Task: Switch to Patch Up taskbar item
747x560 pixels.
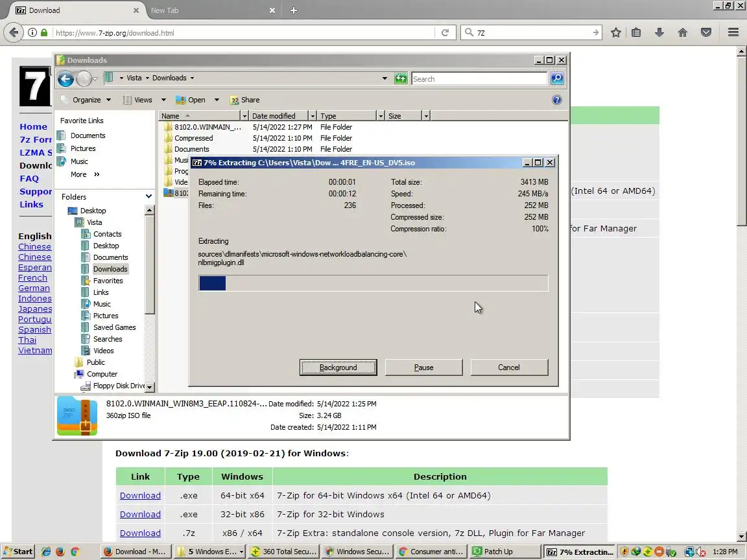Action: [x=505, y=552]
